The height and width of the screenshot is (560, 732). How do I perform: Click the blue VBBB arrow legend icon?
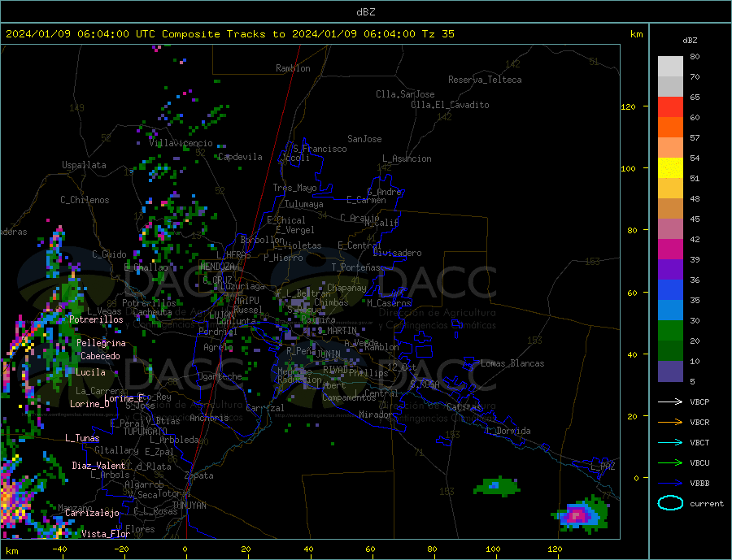coord(670,483)
